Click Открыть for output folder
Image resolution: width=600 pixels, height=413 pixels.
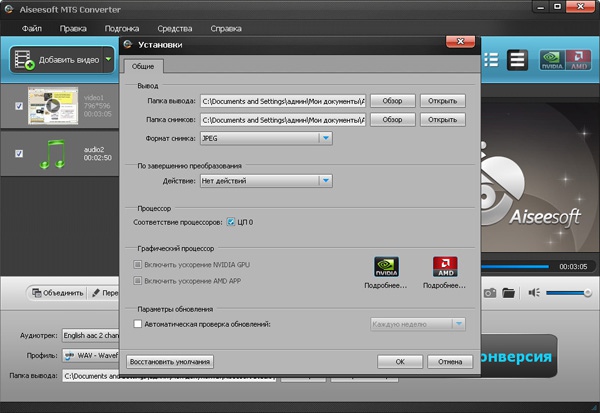443,101
